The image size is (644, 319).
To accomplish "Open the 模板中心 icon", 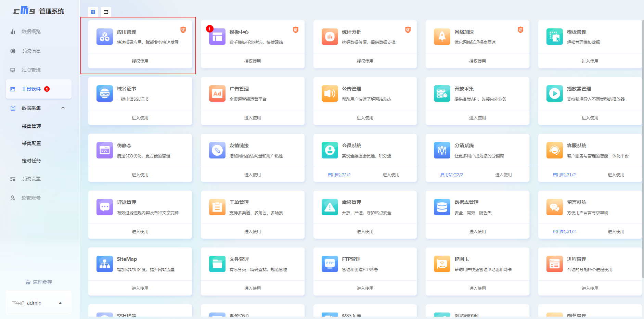I will 217,37.
